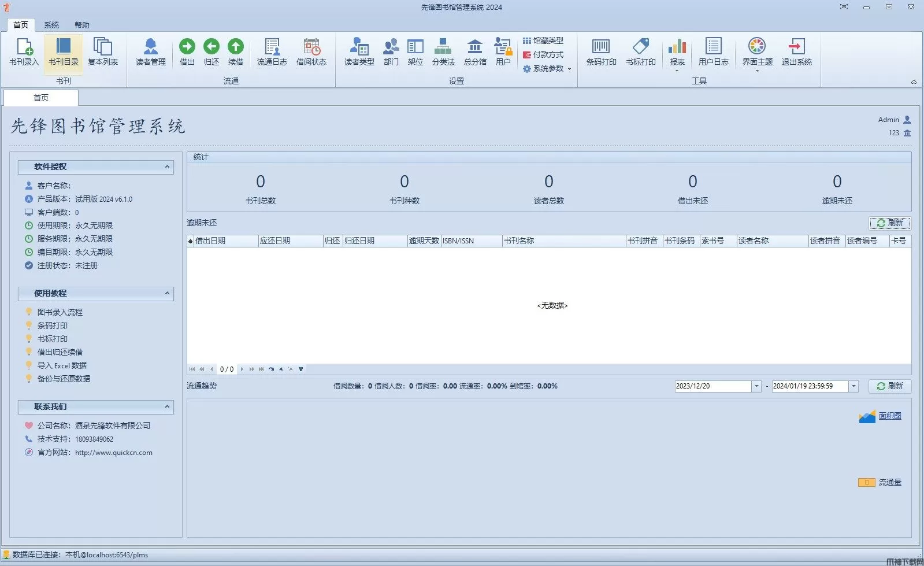Open the 界面主题 theme dropdown
The width and height of the screenshot is (924, 566).
(758, 55)
